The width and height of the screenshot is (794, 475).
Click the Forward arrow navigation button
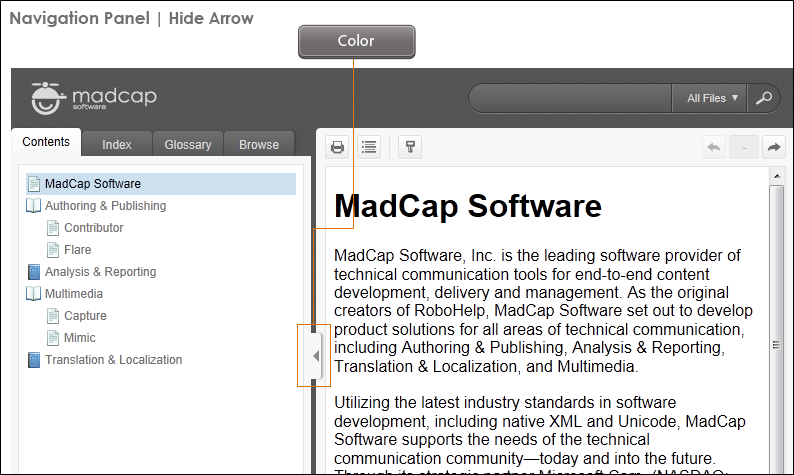pyautogui.click(x=774, y=147)
